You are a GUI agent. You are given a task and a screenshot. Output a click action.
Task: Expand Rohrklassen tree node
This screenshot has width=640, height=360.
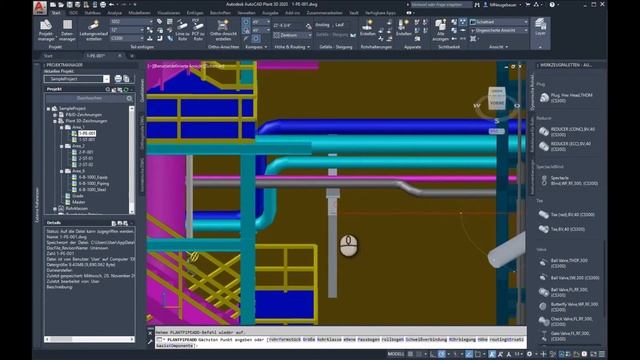pos(55,209)
